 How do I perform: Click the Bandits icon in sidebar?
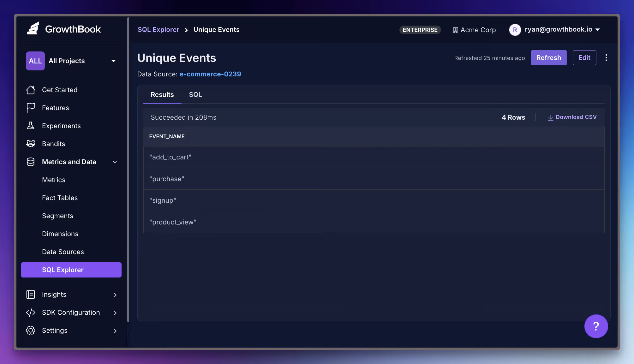[x=31, y=144]
